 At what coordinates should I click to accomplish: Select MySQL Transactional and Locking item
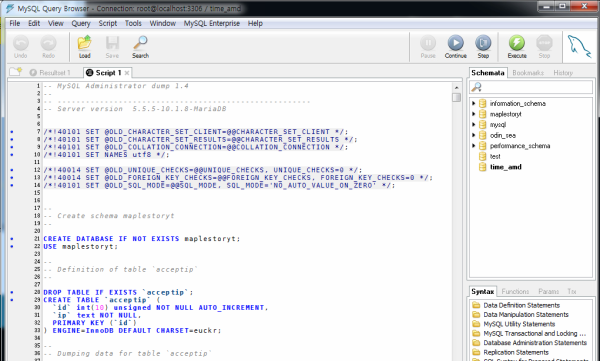coord(535,333)
